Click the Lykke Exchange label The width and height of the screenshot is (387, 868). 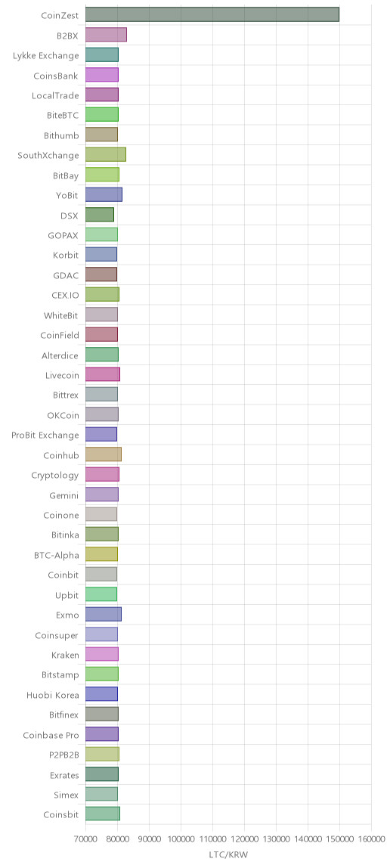click(45, 55)
